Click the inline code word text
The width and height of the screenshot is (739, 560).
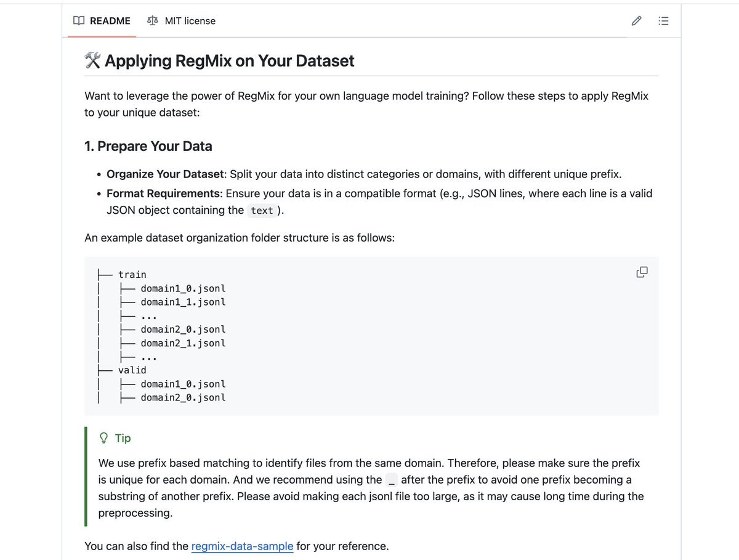click(x=262, y=211)
